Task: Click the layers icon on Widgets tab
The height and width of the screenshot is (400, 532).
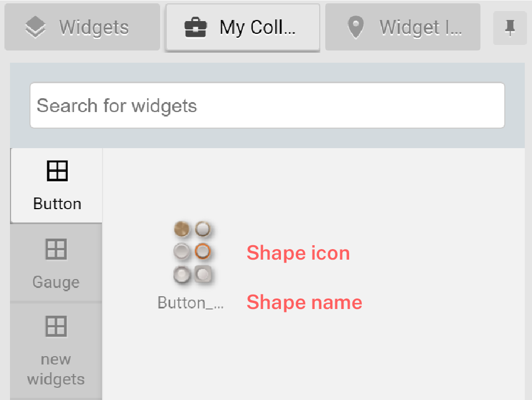Action: tap(35, 27)
